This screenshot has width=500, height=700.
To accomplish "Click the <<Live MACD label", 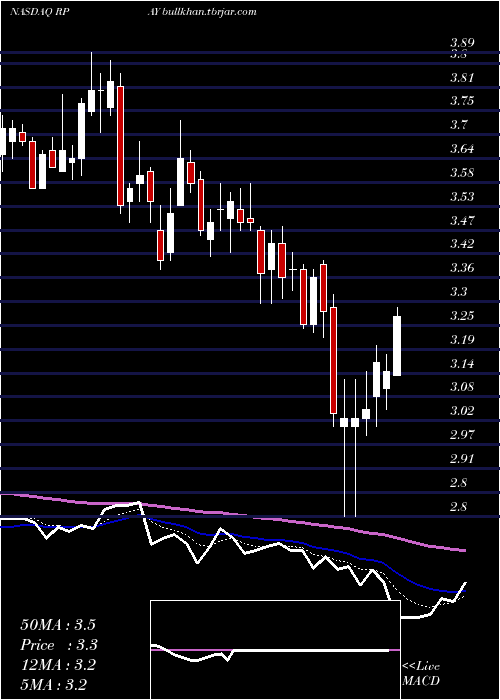I will (421, 673).
